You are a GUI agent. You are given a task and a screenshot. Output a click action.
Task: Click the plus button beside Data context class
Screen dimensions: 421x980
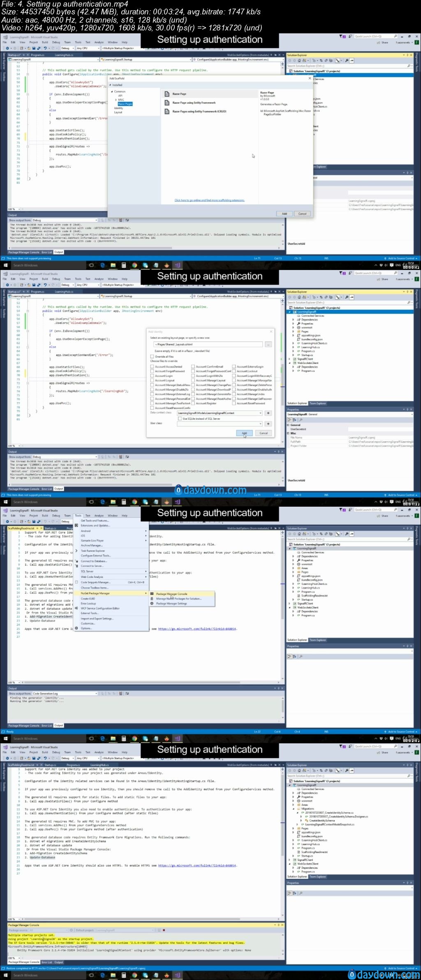[268, 413]
